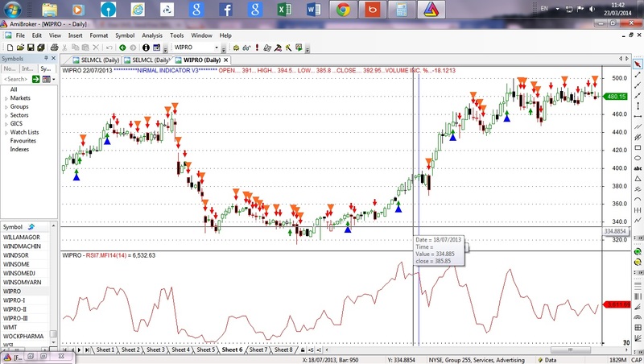Image resolution: width=644 pixels, height=364 pixels.
Task: Select the Ellipse drawing tool
Action: pos(638,158)
